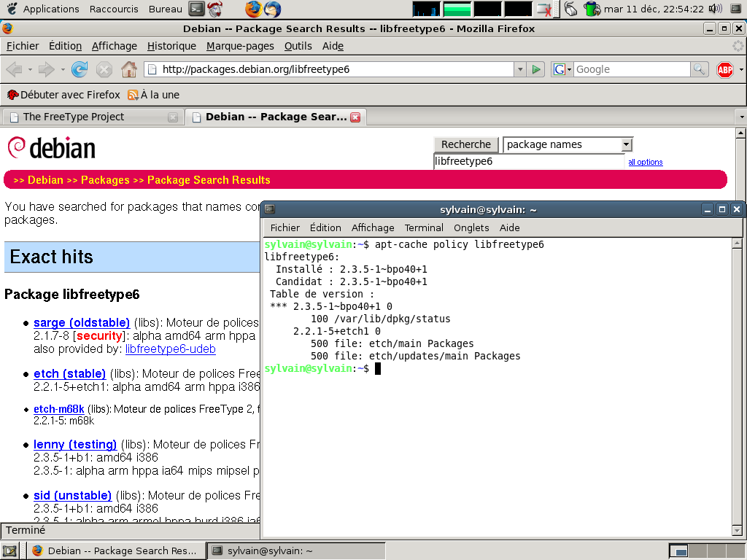Launch Thunderbird from the top panel

[272, 9]
